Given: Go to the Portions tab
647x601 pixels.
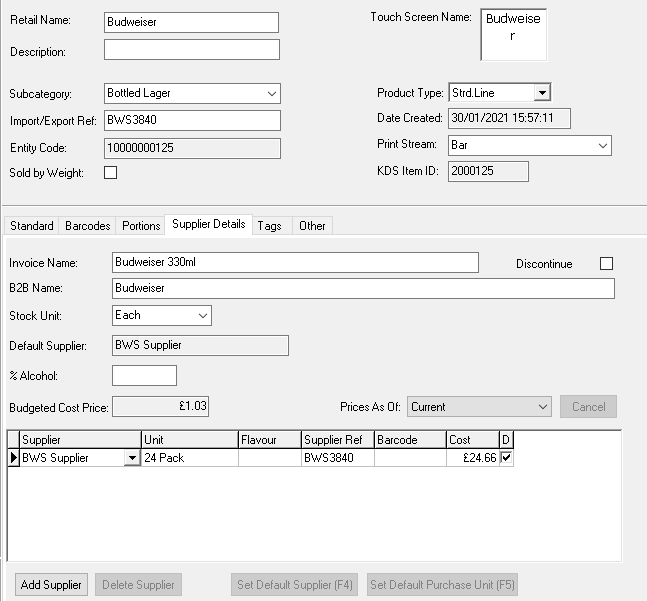Looking at the screenshot, I should [141, 226].
